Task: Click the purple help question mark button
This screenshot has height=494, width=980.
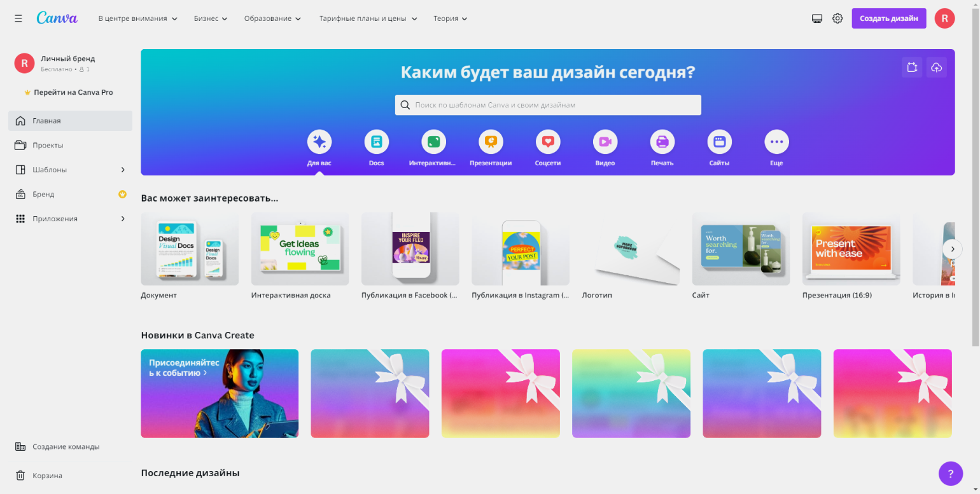Action: click(x=951, y=474)
